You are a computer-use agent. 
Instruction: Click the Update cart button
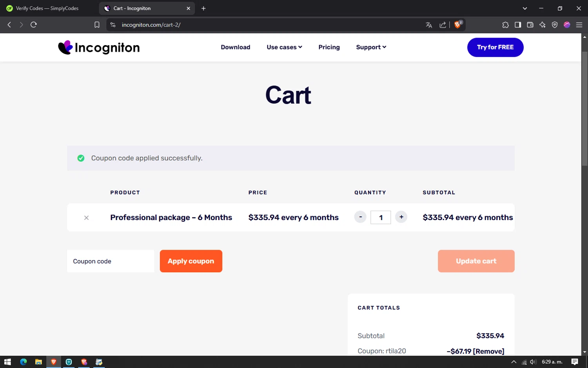pos(476,261)
